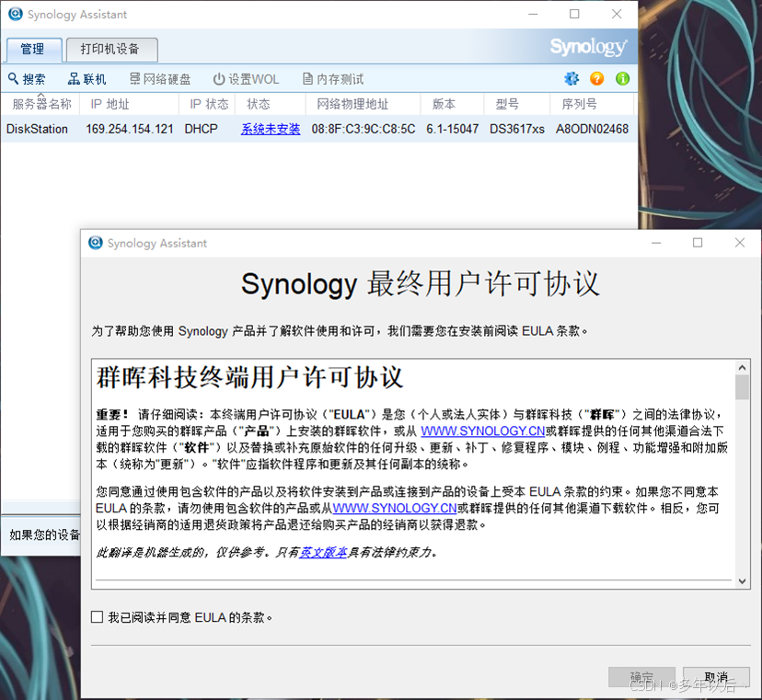The image size is (762, 700).
Task: Close the main Synology Assistant window
Action: point(617,14)
